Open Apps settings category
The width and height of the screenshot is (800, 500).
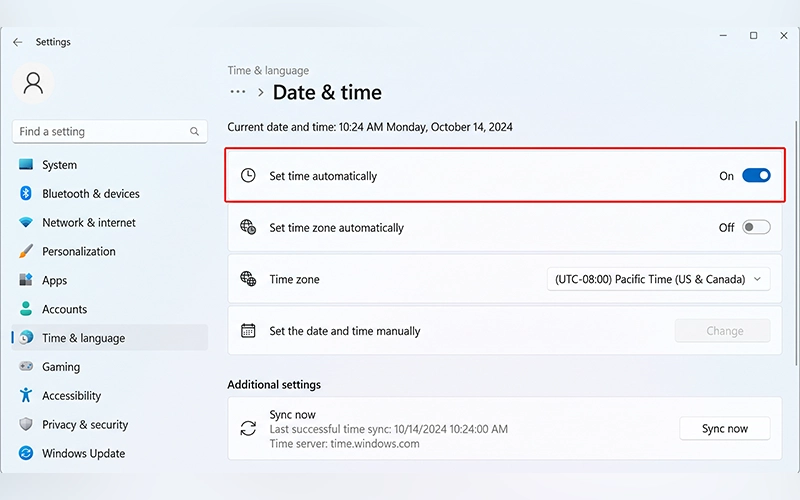[x=110, y=280]
